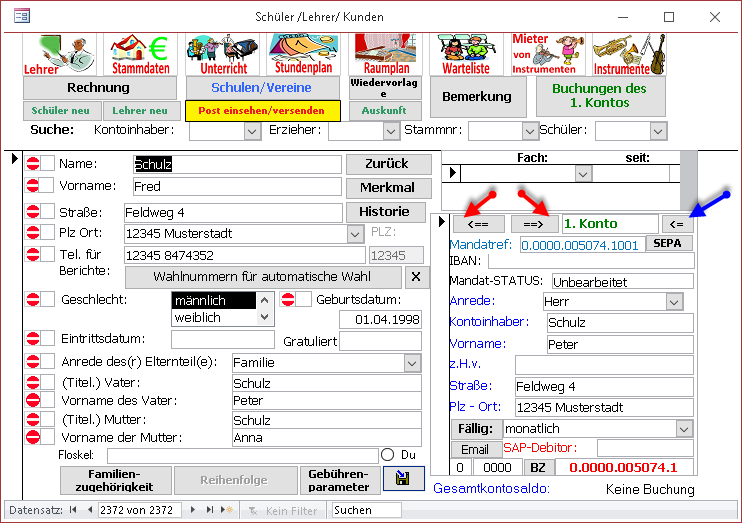
Task: Click the Instrumente instruments icon
Action: click(x=629, y=54)
